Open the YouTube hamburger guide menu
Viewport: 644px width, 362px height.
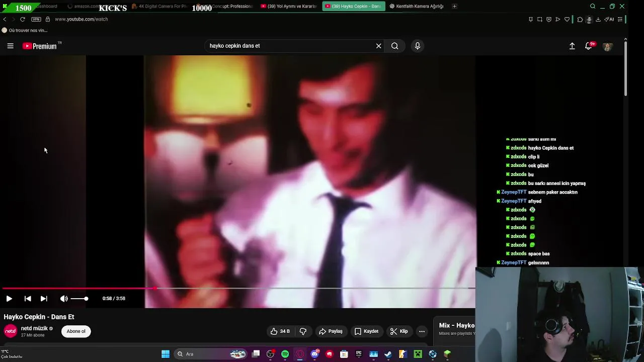click(x=10, y=46)
